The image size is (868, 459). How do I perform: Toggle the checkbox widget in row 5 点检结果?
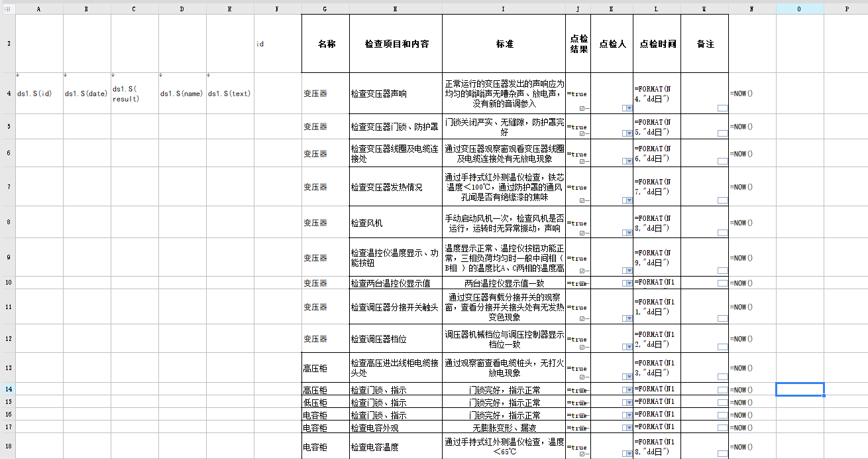582,133
